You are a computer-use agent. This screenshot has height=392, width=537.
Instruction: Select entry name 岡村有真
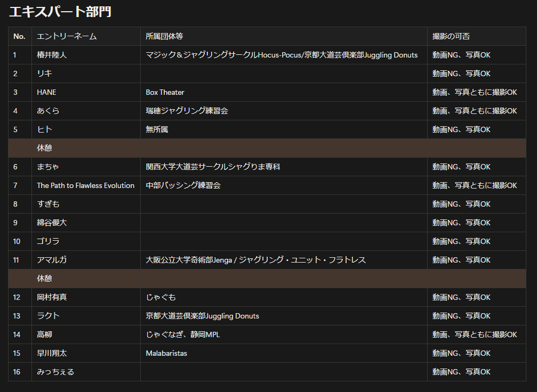(52, 297)
